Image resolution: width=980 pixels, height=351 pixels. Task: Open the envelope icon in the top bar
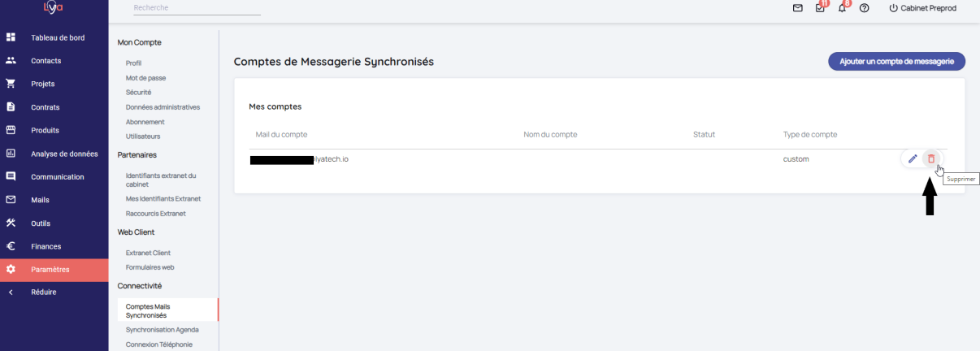(x=797, y=8)
